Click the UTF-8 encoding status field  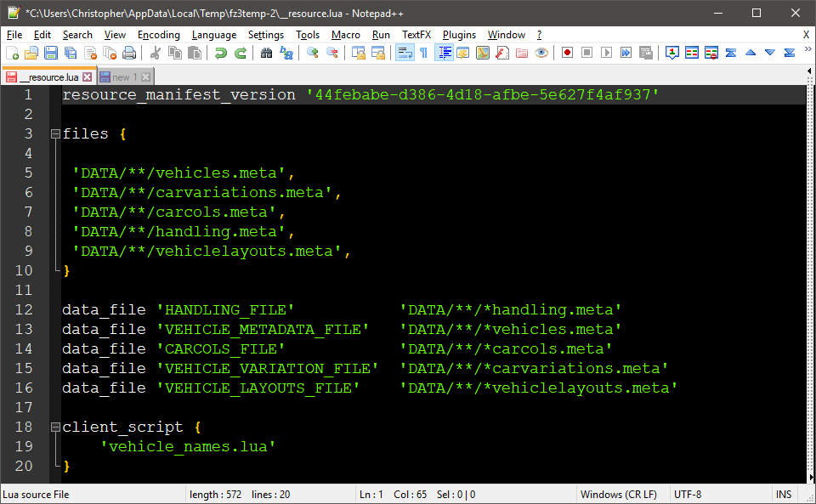click(x=688, y=494)
